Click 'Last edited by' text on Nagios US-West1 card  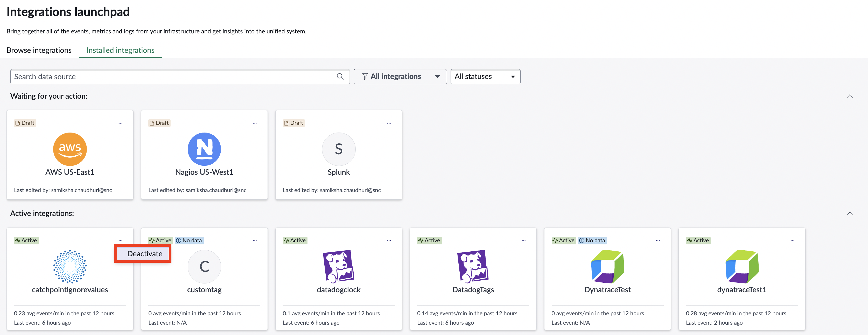pos(198,190)
